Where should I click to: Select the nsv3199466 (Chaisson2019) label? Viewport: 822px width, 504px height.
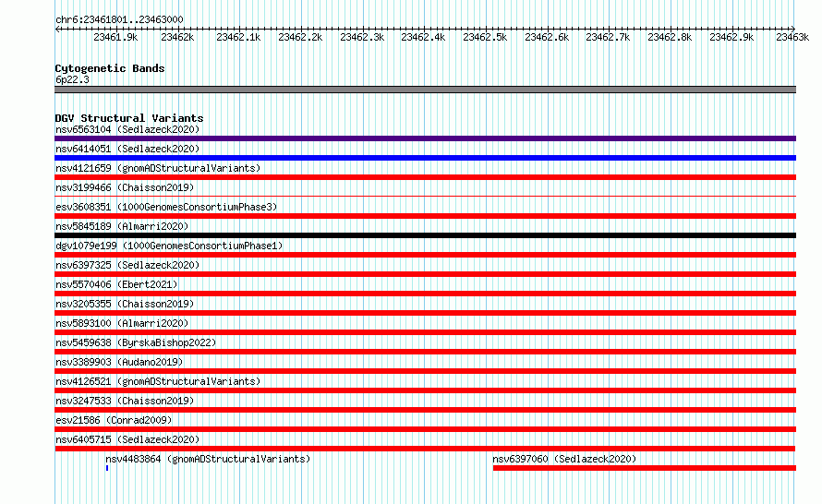pos(125,187)
